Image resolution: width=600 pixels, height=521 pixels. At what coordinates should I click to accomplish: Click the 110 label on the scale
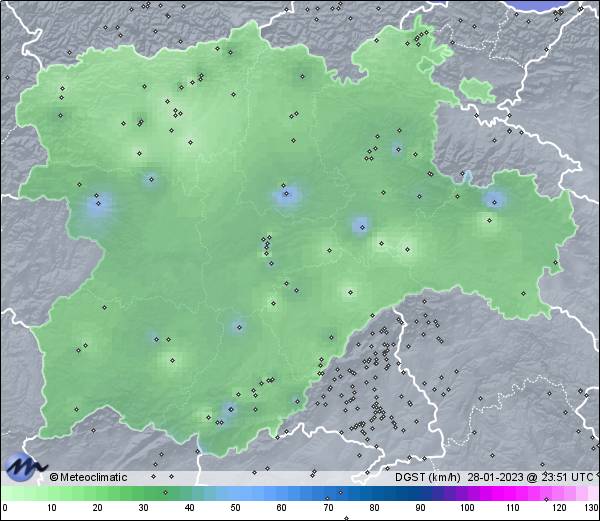[513, 508]
